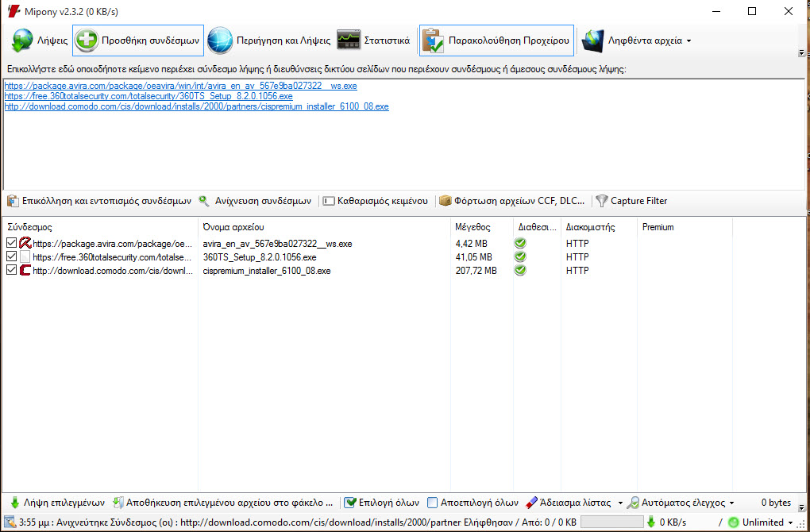The height and width of the screenshot is (532, 810).
Task: Click the Mipony app icon in title bar
Action: (x=14, y=11)
